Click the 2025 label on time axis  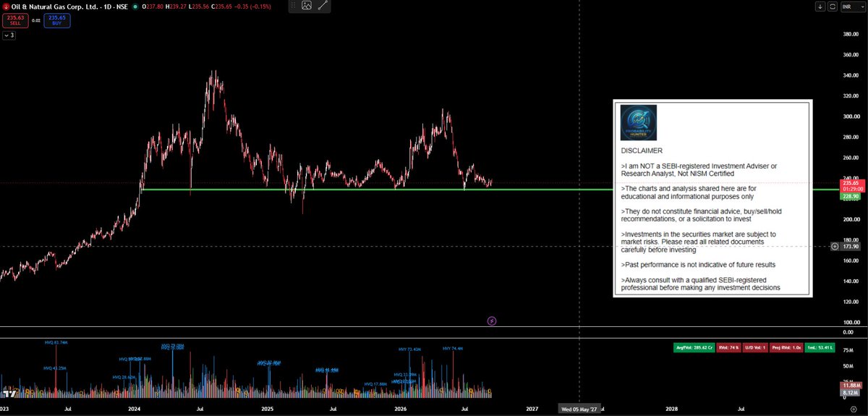pyautogui.click(x=267, y=409)
